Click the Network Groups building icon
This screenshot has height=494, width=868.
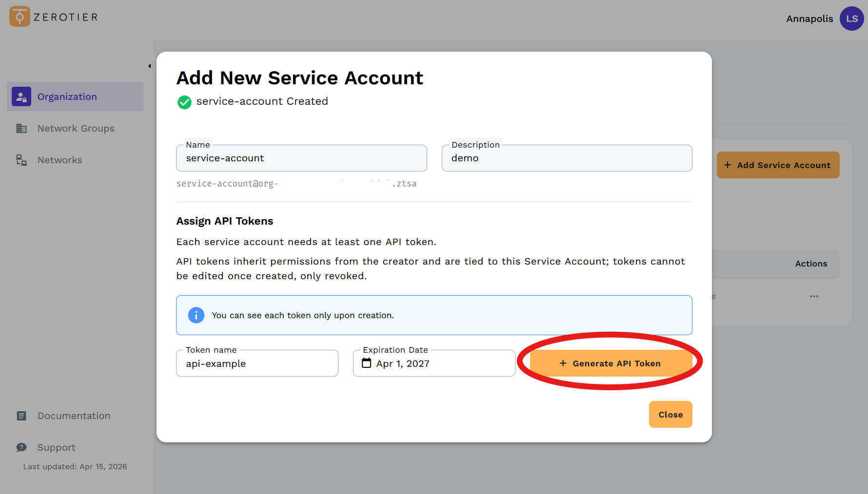pos(21,128)
